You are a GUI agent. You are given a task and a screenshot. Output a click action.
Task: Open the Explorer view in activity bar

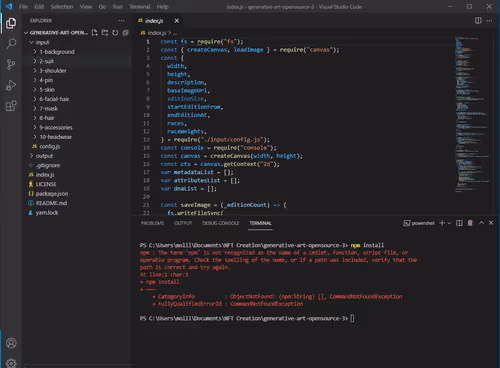(11, 23)
